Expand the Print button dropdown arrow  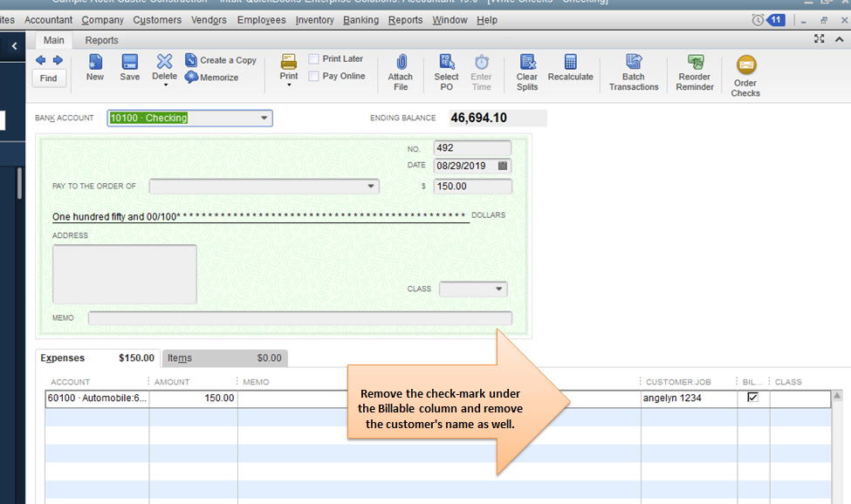[289, 85]
